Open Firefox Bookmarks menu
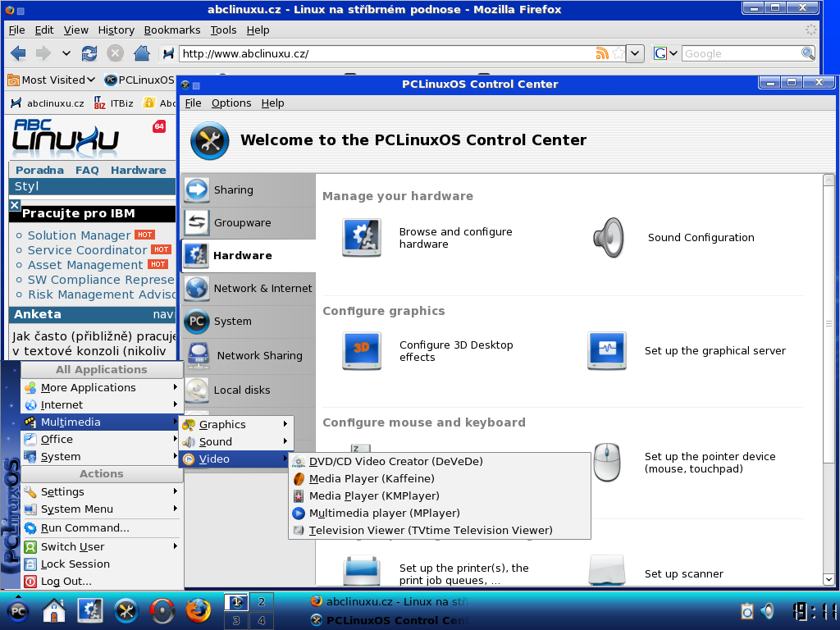 pos(172,30)
